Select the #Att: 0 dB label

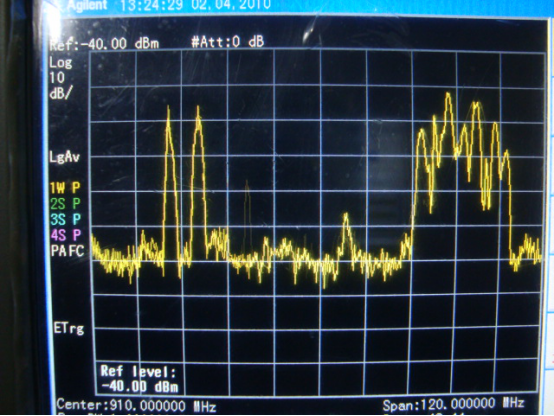tap(228, 42)
